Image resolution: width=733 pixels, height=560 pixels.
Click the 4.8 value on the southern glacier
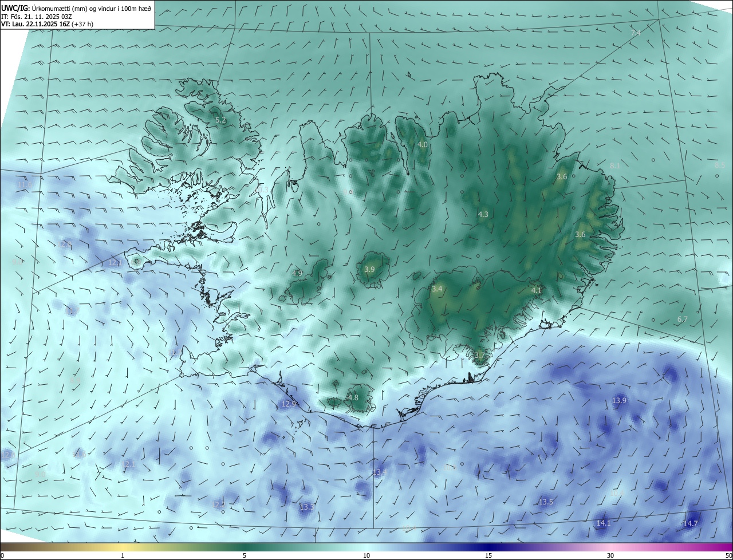pos(353,397)
